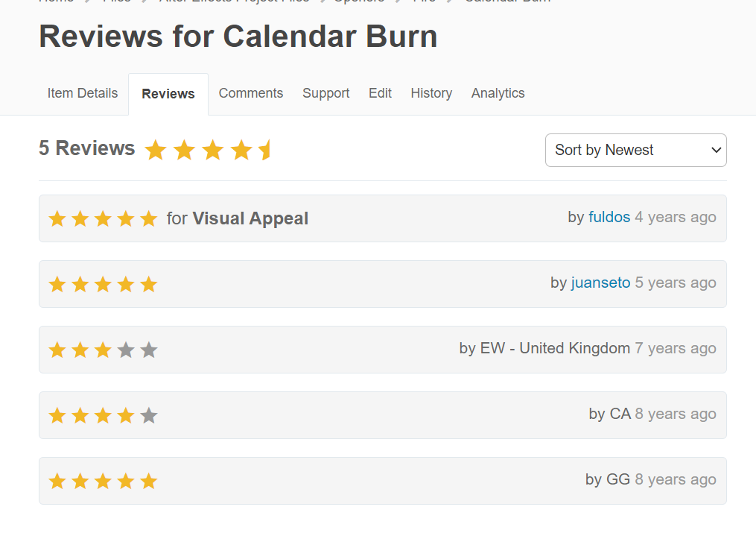Open the Support tab
Image resolution: width=756 pixels, height=533 pixels.
[x=326, y=93]
